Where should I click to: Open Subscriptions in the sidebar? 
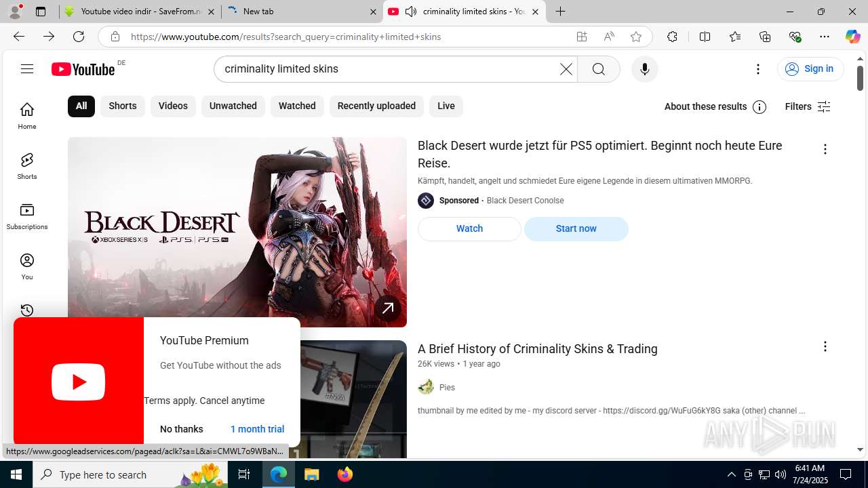[27, 216]
